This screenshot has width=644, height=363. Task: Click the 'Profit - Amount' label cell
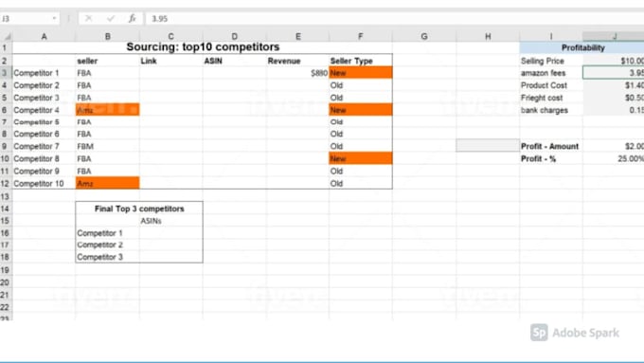[x=551, y=146]
